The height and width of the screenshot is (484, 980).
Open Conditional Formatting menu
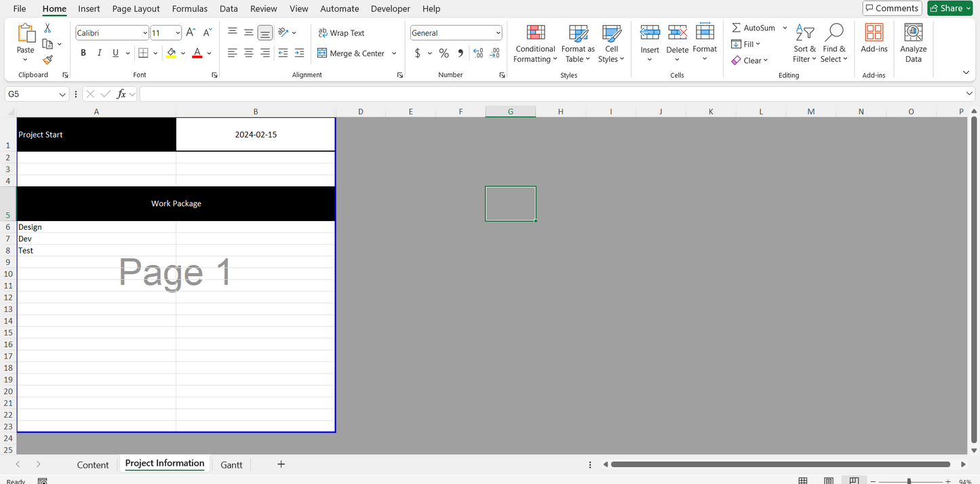[x=535, y=44]
